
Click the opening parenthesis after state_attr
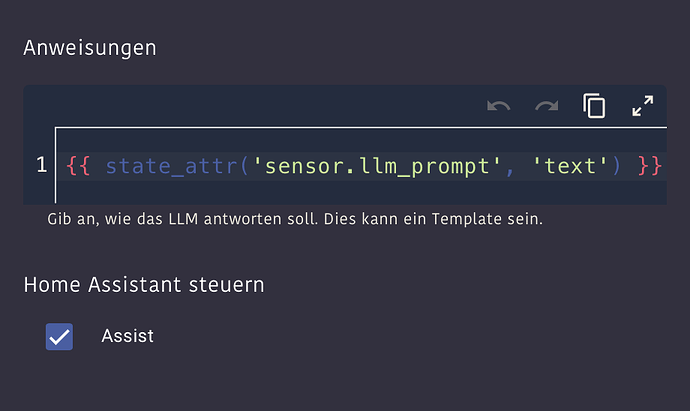[244, 165]
